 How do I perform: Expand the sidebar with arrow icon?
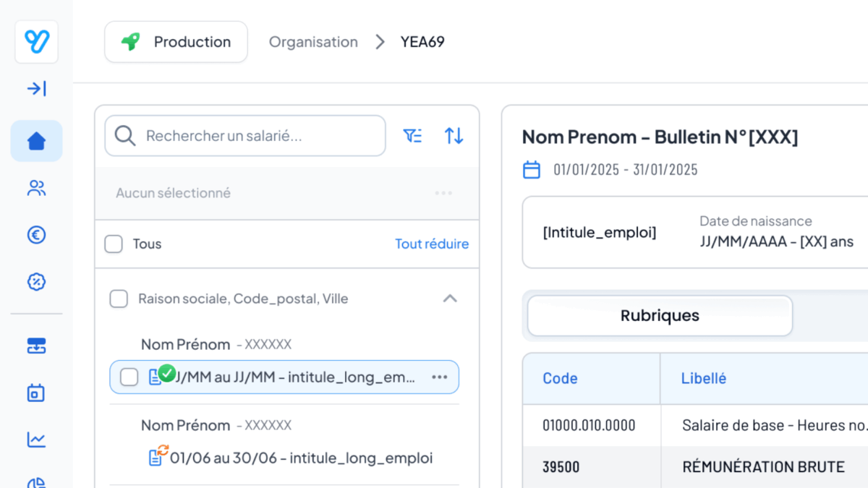[36, 89]
